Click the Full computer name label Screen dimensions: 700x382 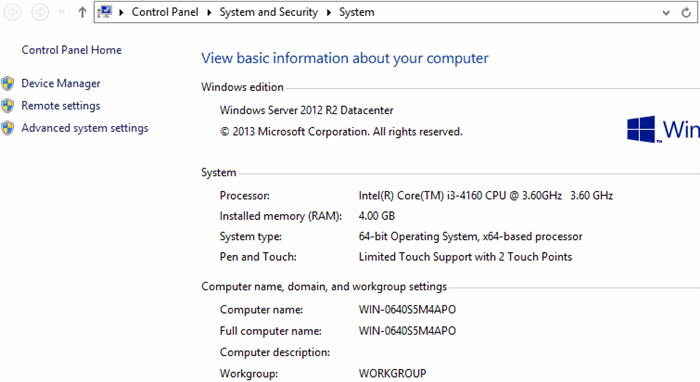tap(271, 331)
